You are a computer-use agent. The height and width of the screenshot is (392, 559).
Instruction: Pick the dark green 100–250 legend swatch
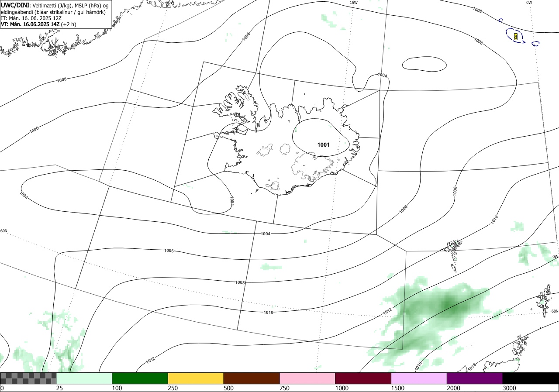click(140, 378)
